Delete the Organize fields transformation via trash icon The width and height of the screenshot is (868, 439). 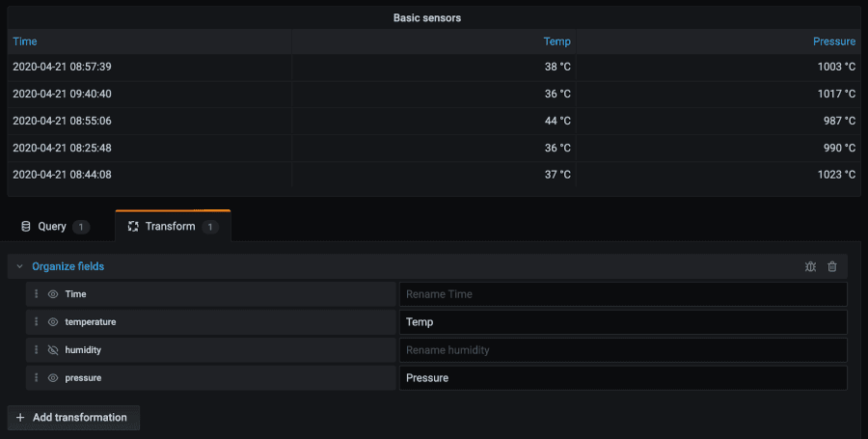pyautogui.click(x=832, y=266)
